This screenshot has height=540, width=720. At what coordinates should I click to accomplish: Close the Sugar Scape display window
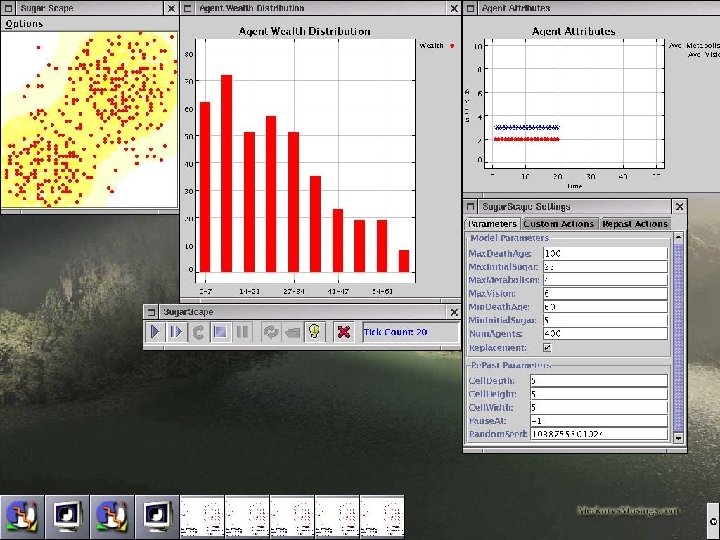click(x=171, y=8)
